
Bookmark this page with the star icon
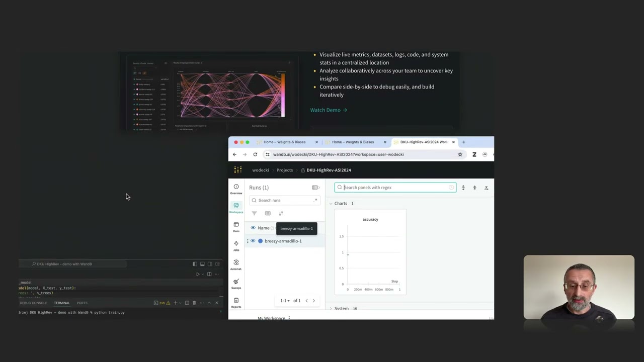460,154
